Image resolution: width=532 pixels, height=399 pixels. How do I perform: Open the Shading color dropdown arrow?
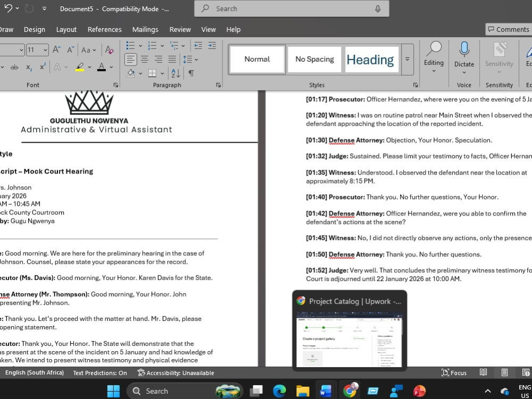pyautogui.click(x=140, y=73)
